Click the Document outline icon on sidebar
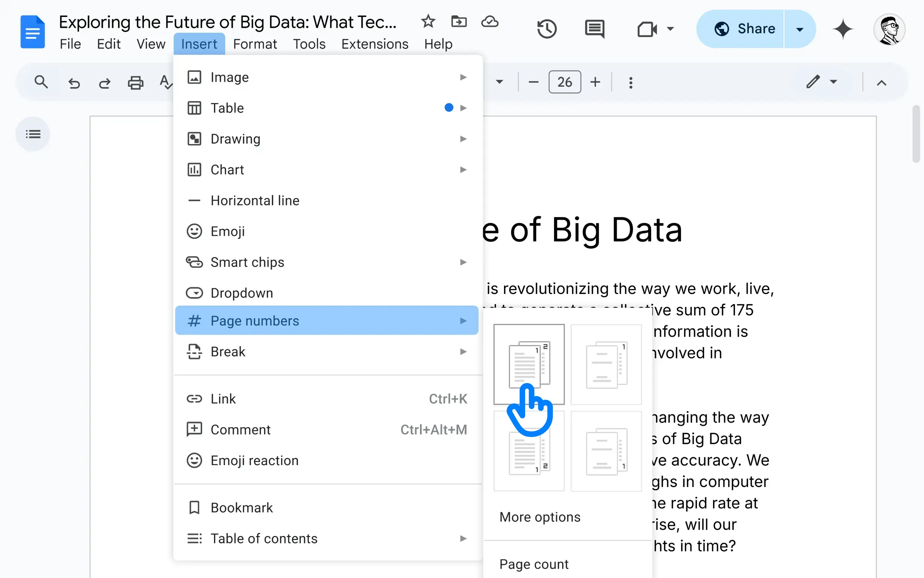924x578 pixels. 33,134
